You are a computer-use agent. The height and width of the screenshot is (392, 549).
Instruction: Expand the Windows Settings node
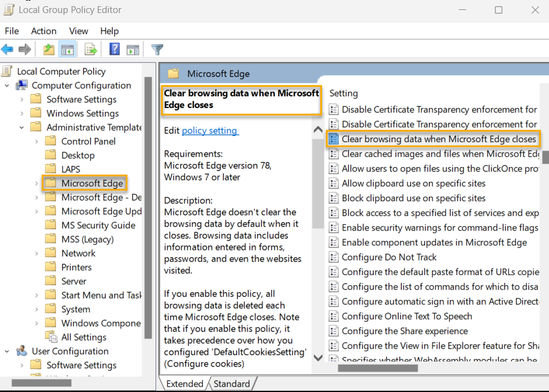pos(22,114)
